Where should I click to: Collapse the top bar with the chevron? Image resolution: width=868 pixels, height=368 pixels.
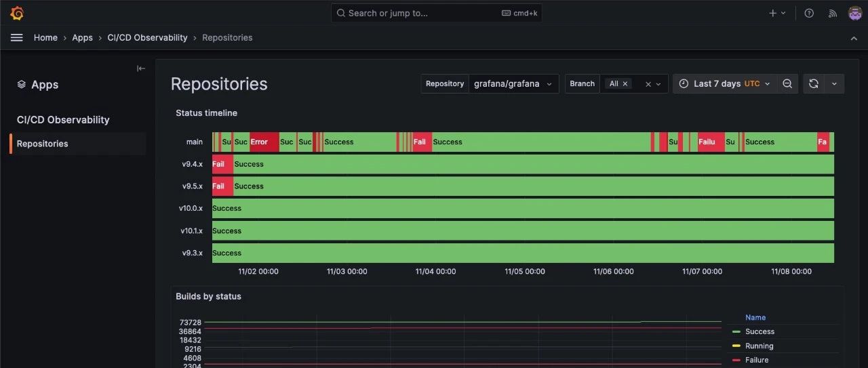coord(854,39)
